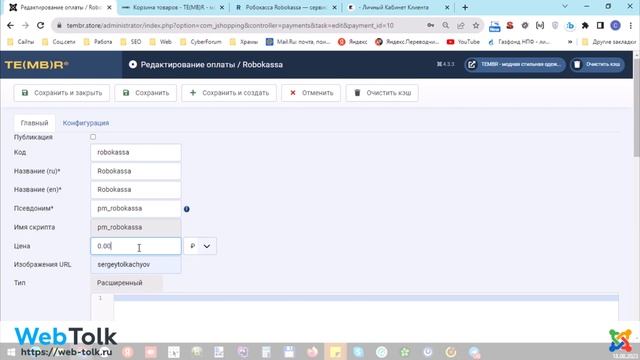Open the SEO bookmark folder
The width and height of the screenshot is (640, 360).
pyautogui.click(x=131, y=42)
